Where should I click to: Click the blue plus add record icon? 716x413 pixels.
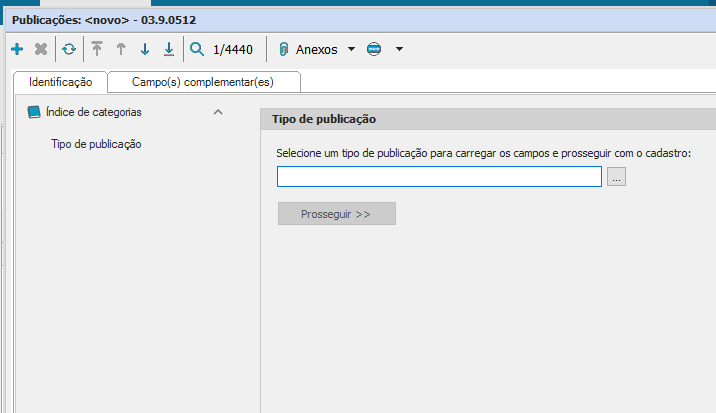[x=16, y=49]
